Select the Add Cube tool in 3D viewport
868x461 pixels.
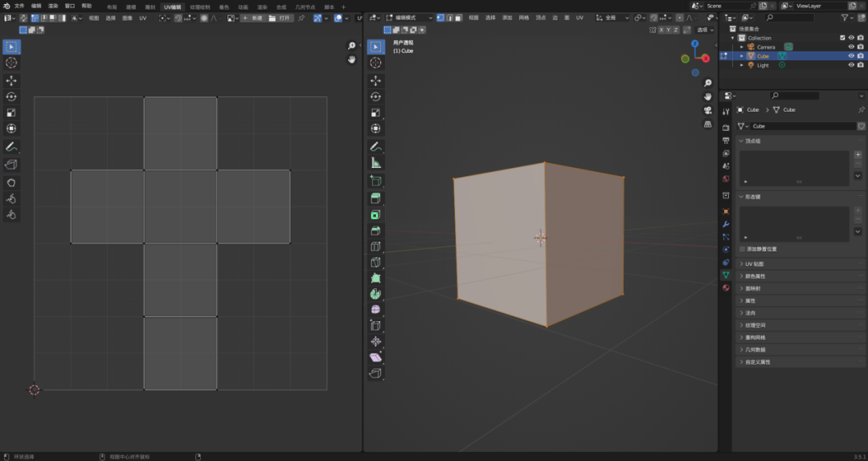tap(376, 181)
